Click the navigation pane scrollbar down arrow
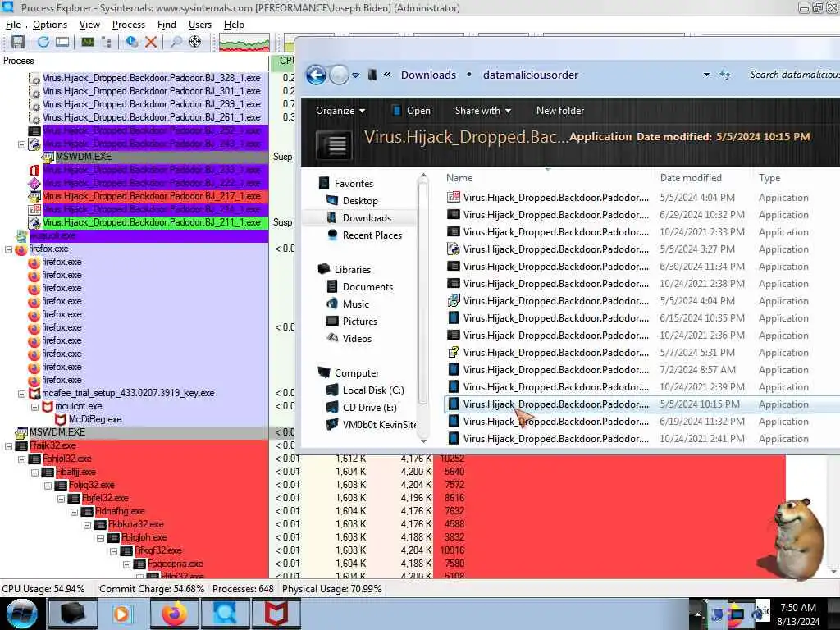This screenshot has height=630, width=840. (x=424, y=441)
